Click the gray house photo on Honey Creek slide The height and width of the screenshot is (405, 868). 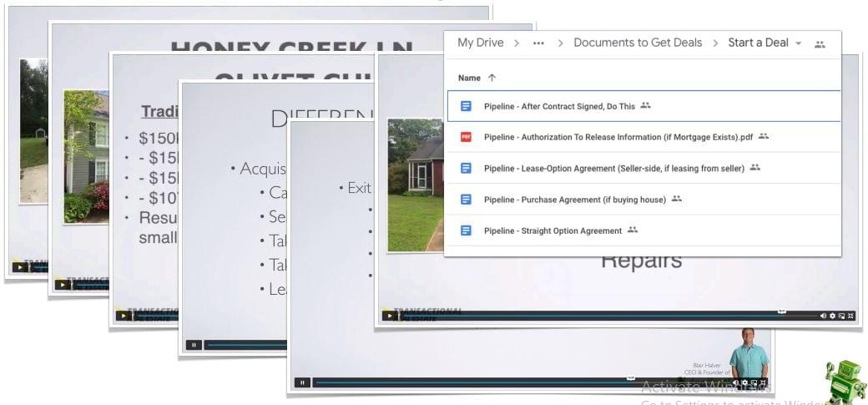tap(86, 157)
